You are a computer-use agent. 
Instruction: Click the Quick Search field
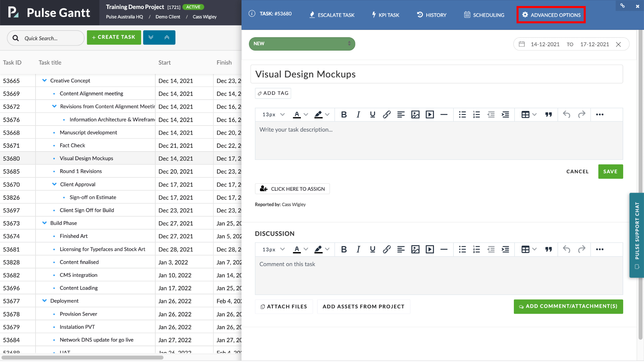point(50,38)
